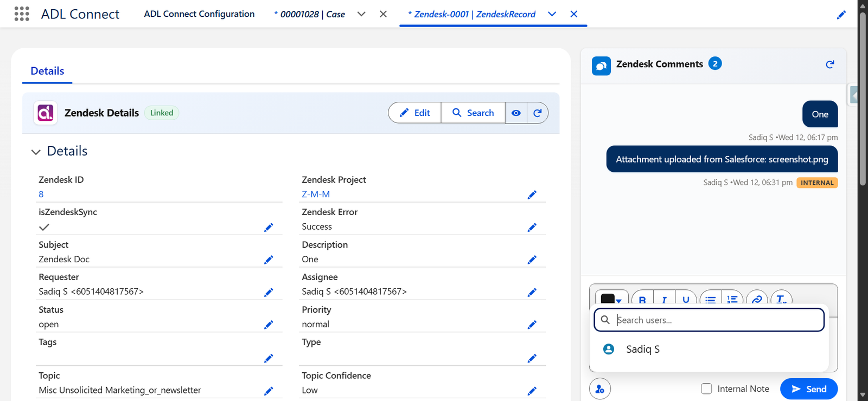
Task: Edit the Zendesk Error field
Action: click(532, 227)
